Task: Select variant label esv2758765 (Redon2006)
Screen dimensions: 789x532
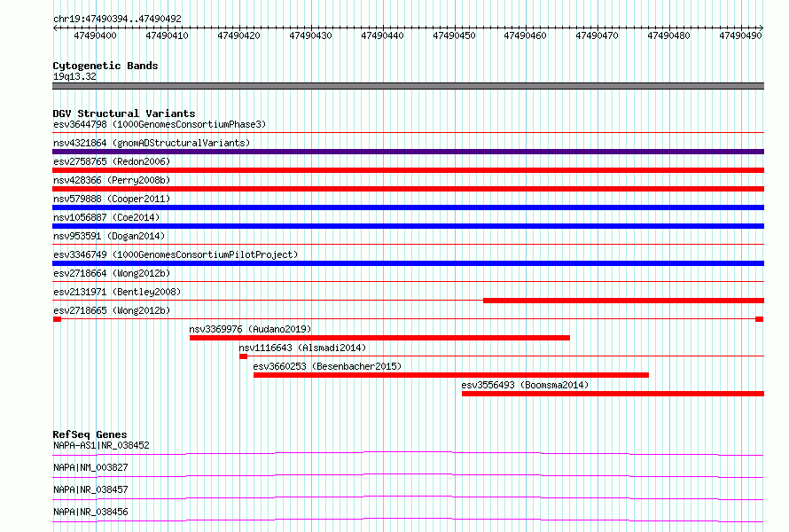Action: tap(112, 161)
